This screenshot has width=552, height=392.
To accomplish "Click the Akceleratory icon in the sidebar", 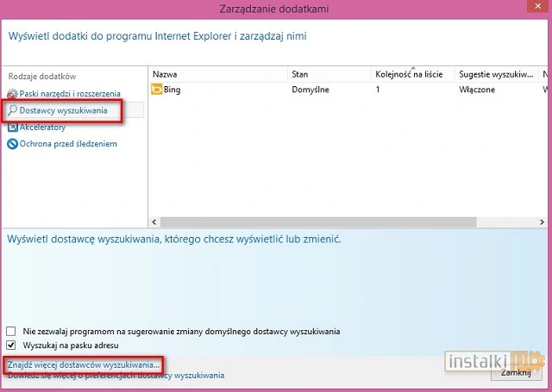I will [x=12, y=127].
